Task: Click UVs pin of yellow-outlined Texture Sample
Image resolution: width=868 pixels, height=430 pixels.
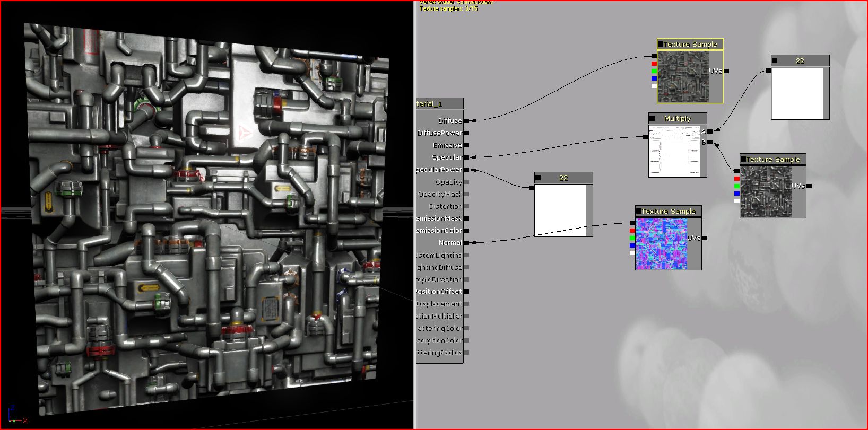Action: [726, 71]
